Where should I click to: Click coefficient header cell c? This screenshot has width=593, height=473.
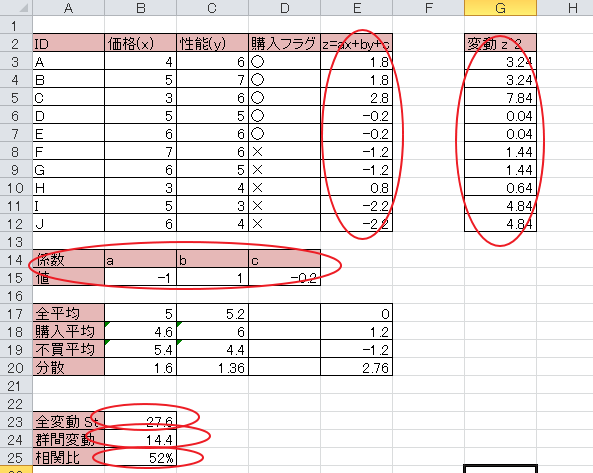[x=284, y=259]
